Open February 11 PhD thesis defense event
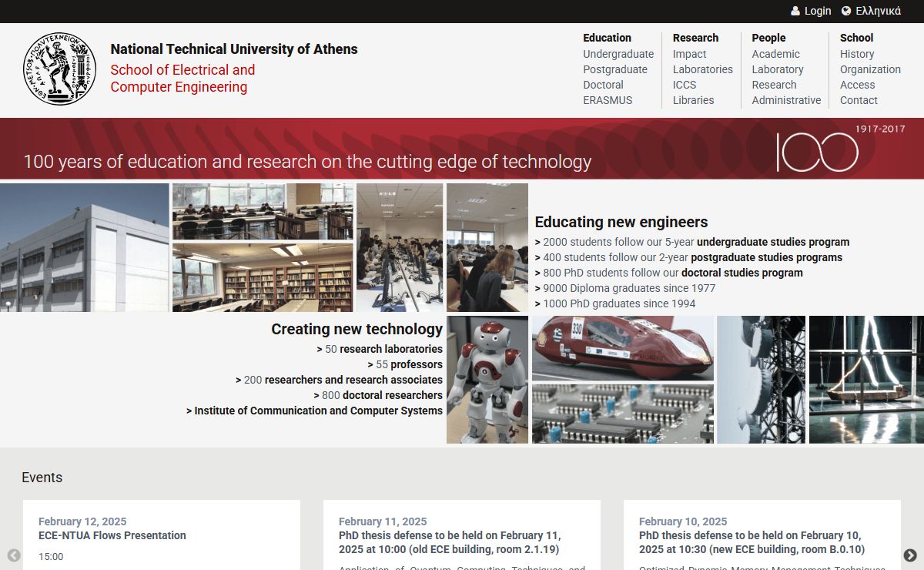The height and width of the screenshot is (570, 924). [450, 542]
